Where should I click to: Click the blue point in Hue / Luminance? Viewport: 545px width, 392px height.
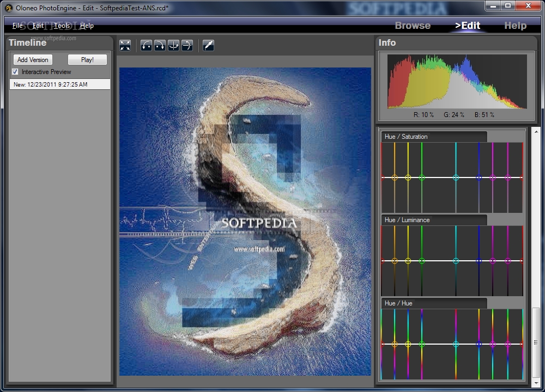point(479,261)
